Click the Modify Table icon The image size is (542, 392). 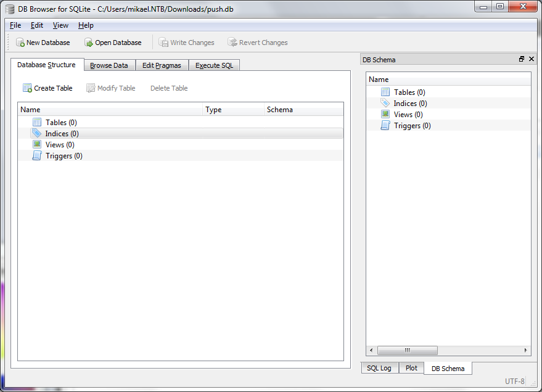click(91, 88)
